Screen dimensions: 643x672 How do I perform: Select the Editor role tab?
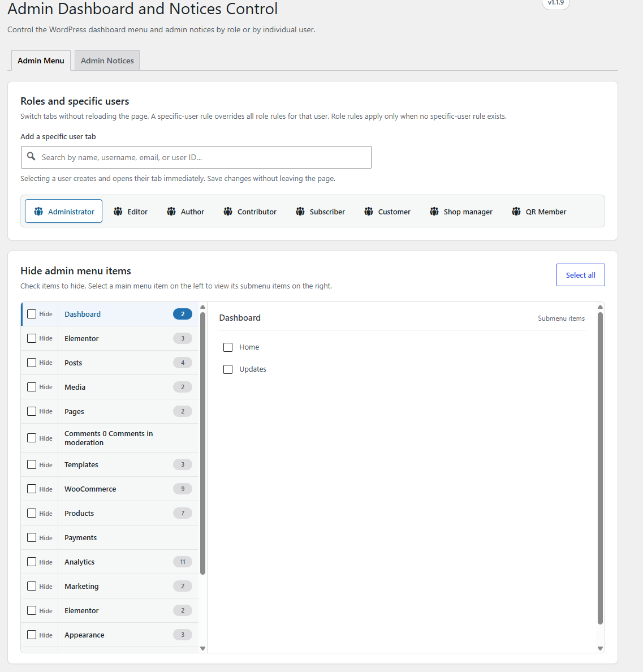130,212
